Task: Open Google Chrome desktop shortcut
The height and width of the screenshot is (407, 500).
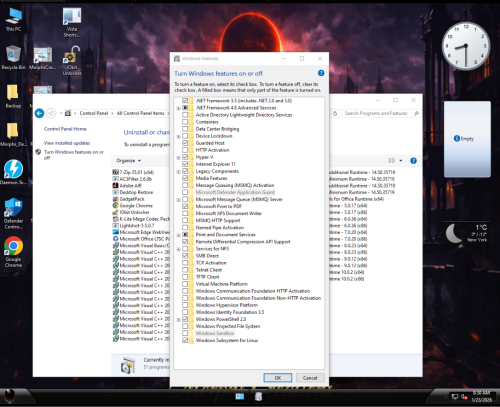Action: coord(13,252)
